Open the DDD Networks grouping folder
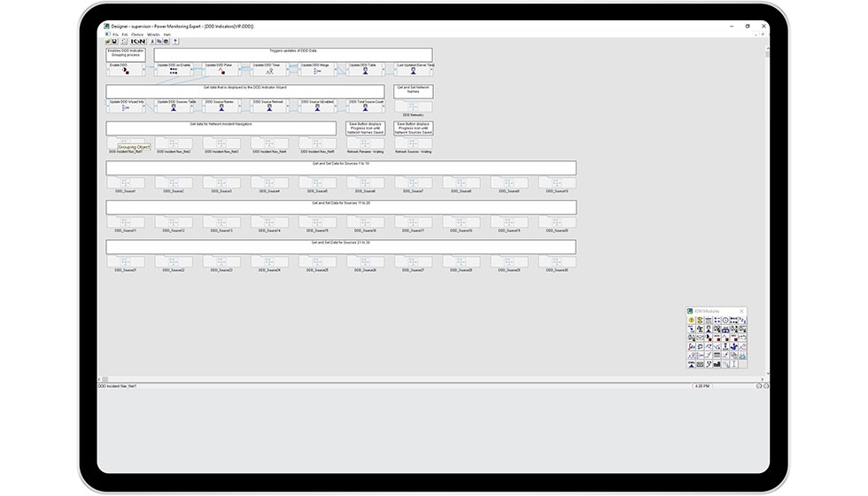 click(413, 107)
